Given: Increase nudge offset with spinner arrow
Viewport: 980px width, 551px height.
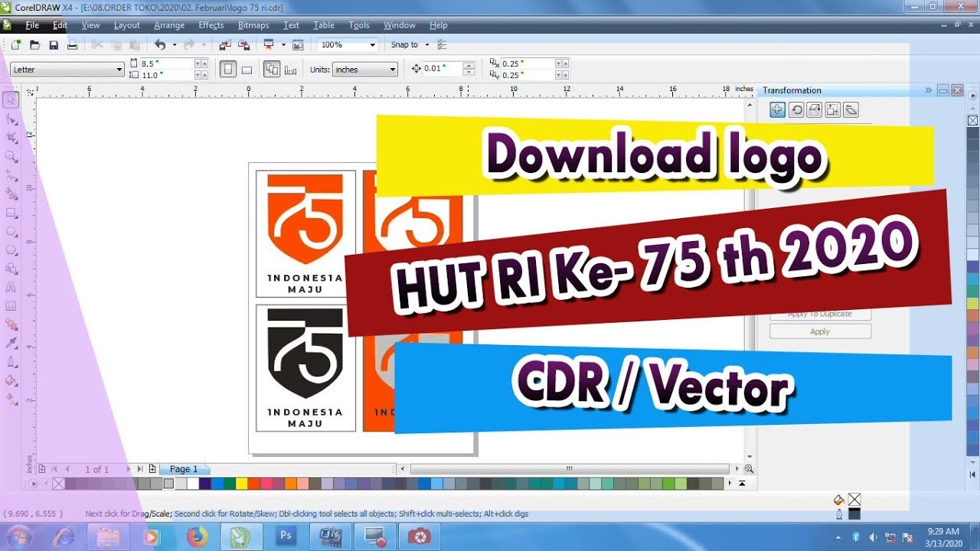Looking at the screenshot, I should [469, 66].
